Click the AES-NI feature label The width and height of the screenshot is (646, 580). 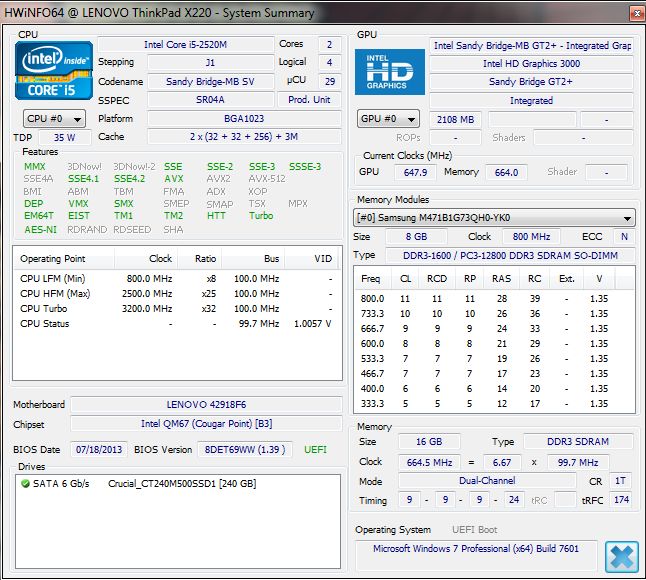[40, 230]
